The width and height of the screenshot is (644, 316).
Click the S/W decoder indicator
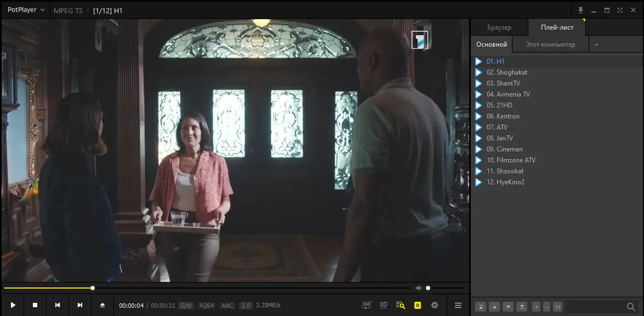(186, 306)
